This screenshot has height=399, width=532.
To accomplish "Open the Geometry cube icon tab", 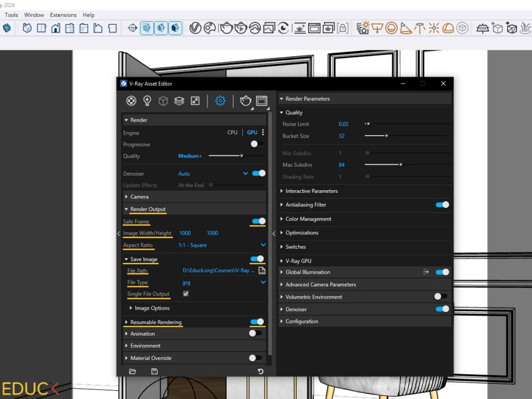I will point(163,101).
